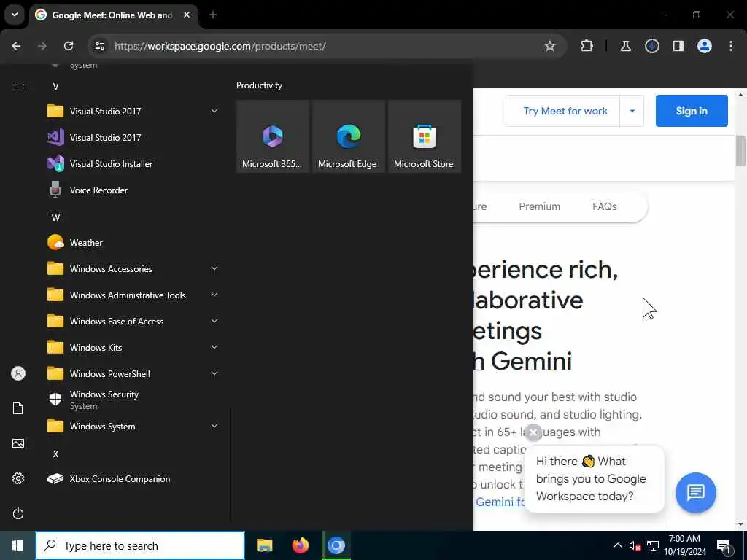Switch to Chrome on the taskbar

pos(336,545)
